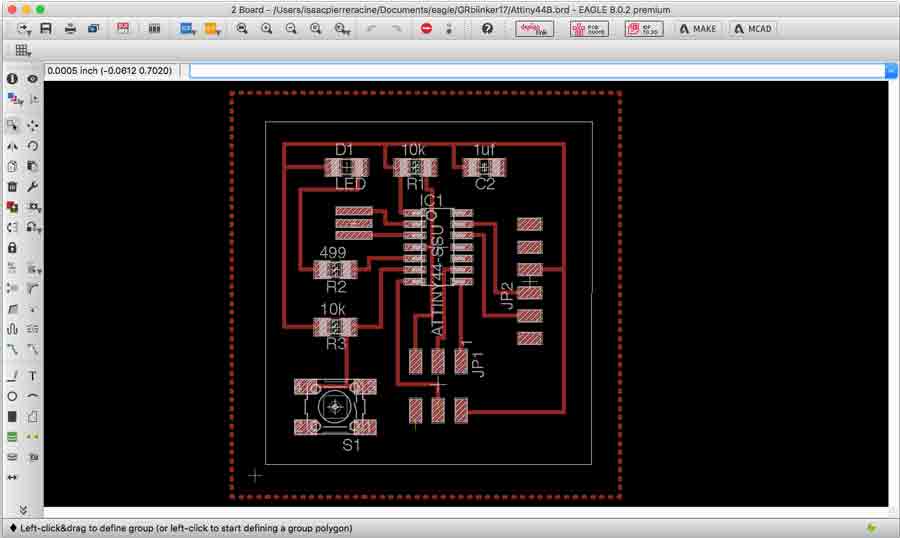Click the MAKE button

point(698,29)
